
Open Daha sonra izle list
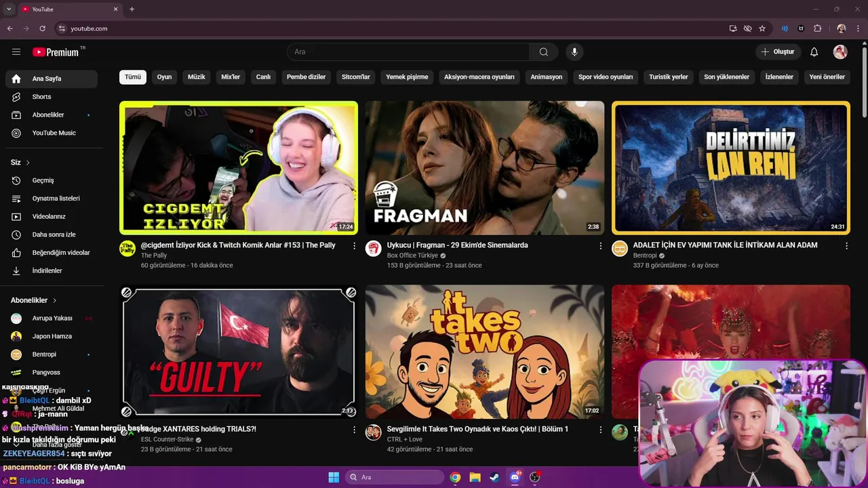(52, 235)
